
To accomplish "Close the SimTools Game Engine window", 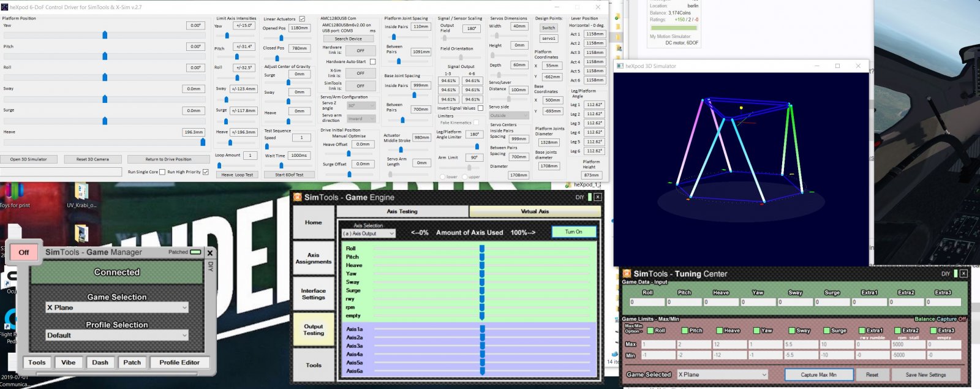I will pos(597,197).
